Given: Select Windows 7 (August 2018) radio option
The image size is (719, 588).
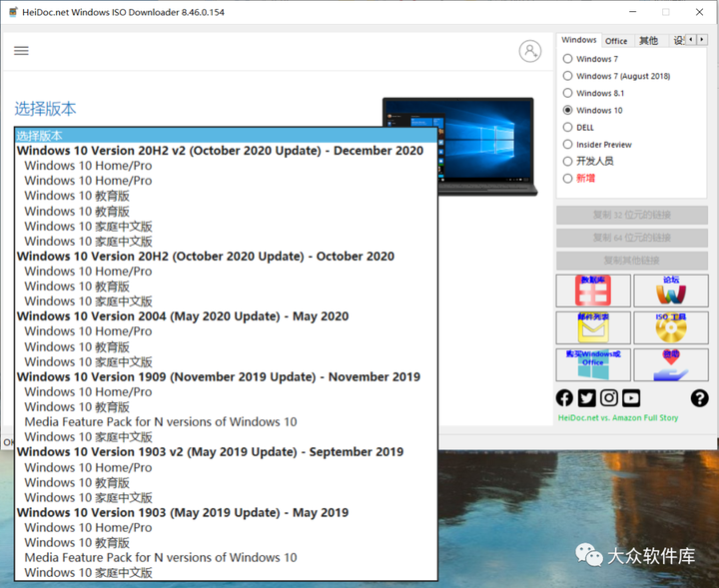Looking at the screenshot, I should tap(616, 76).
